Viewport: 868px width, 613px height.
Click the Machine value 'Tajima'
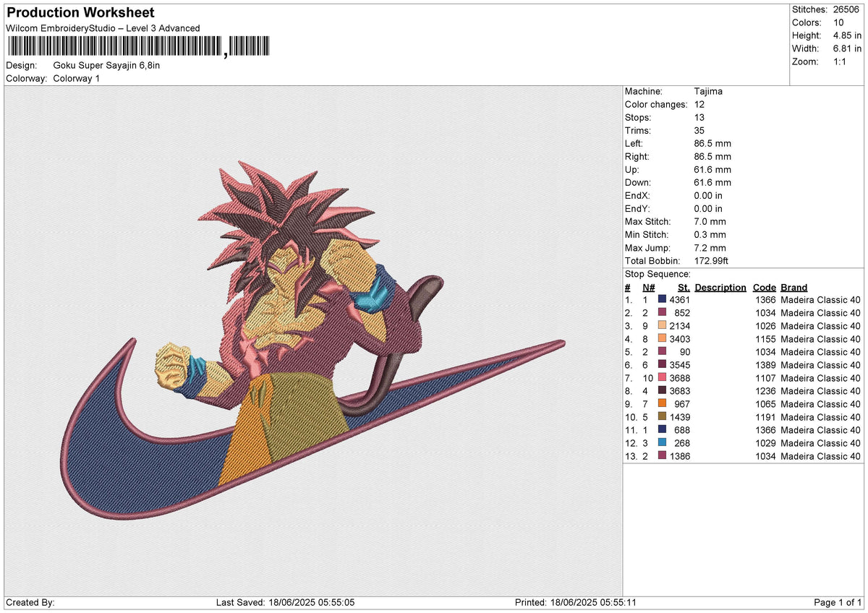pos(708,91)
